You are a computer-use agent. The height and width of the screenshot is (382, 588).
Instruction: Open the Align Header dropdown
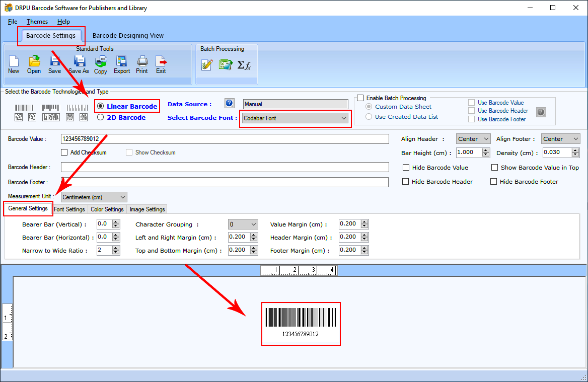(473, 139)
